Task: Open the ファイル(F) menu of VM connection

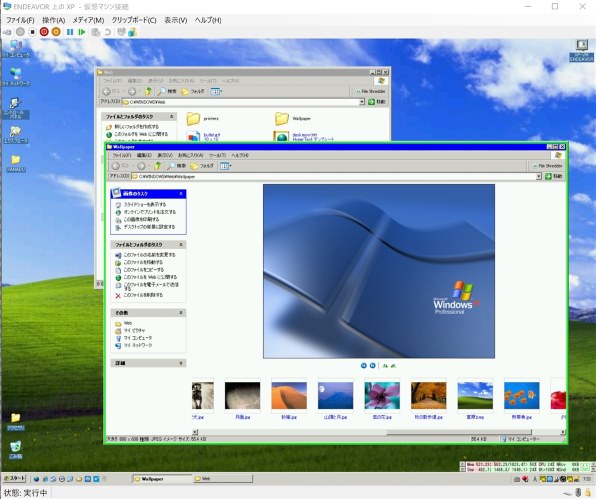Action: click(21, 20)
